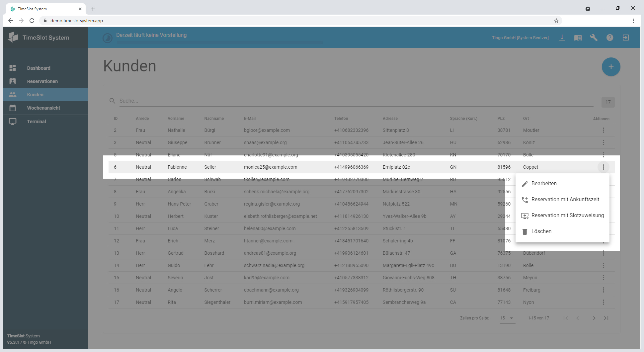Image resolution: width=644 pixels, height=352 pixels.
Task: Jump to the last table page
Action: point(606,318)
